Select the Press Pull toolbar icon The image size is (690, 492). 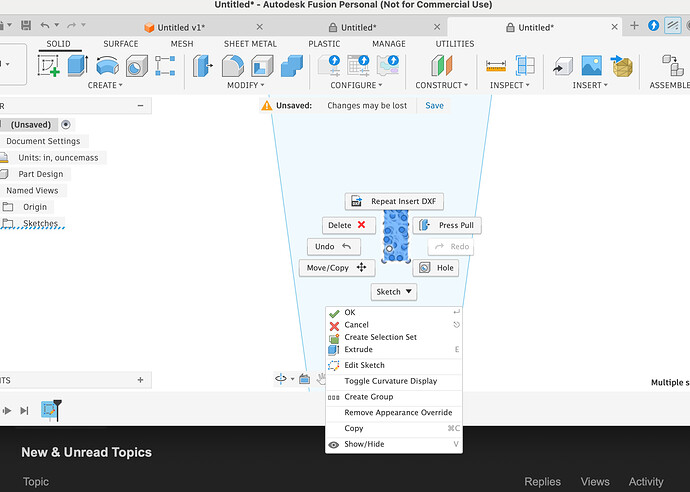coord(202,66)
